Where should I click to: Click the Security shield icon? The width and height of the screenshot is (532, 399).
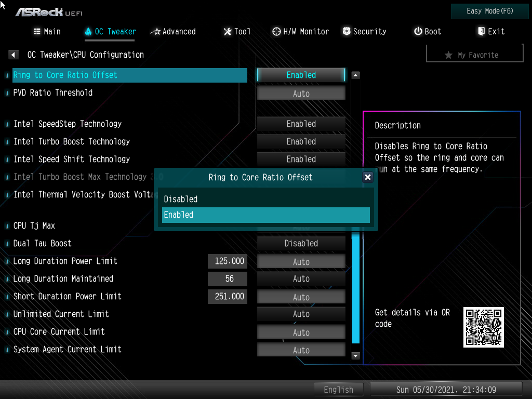coord(347,31)
